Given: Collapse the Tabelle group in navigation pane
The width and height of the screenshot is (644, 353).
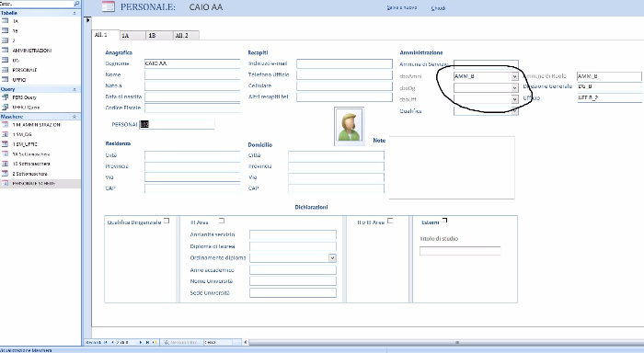Looking at the screenshot, I should 75,13.
